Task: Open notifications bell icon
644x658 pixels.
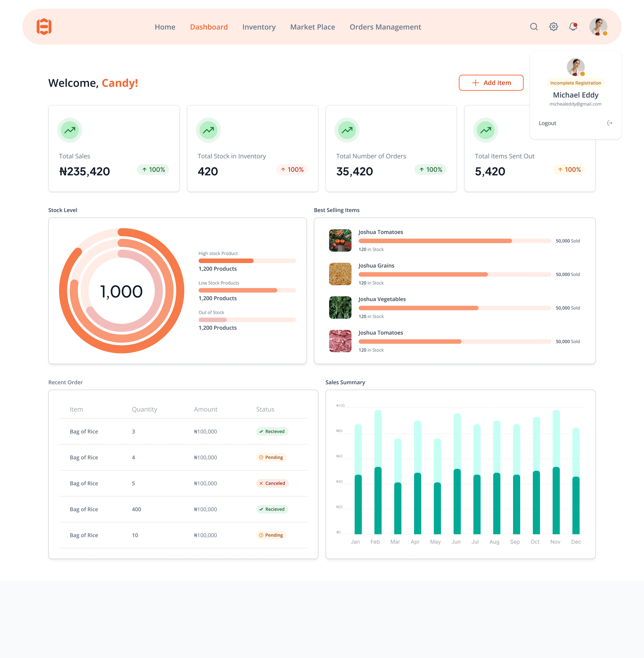Action: click(x=573, y=27)
